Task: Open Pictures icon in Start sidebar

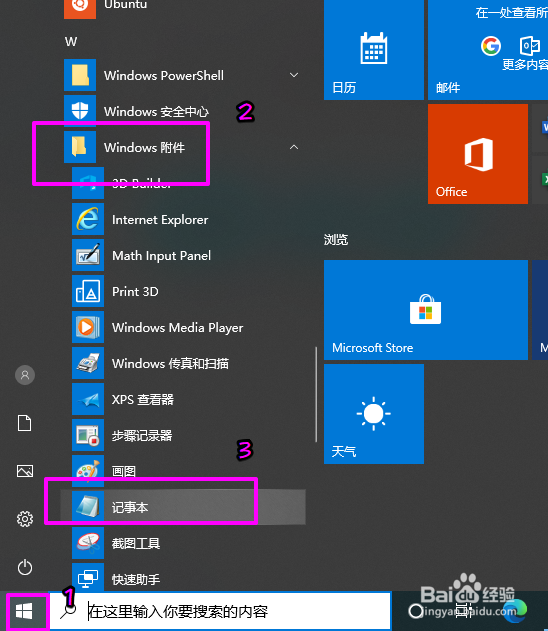Action: point(25,471)
